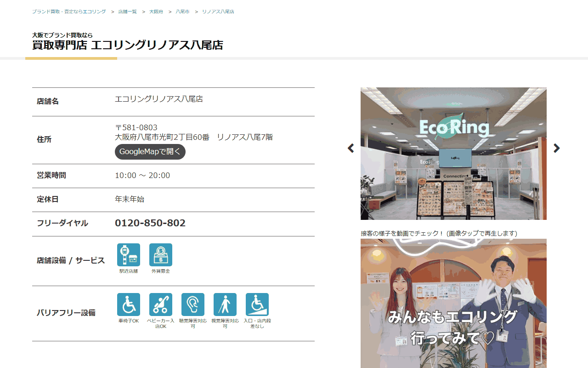Click the EcoRing store interior photo
The image size is (588, 368).
pos(453,154)
